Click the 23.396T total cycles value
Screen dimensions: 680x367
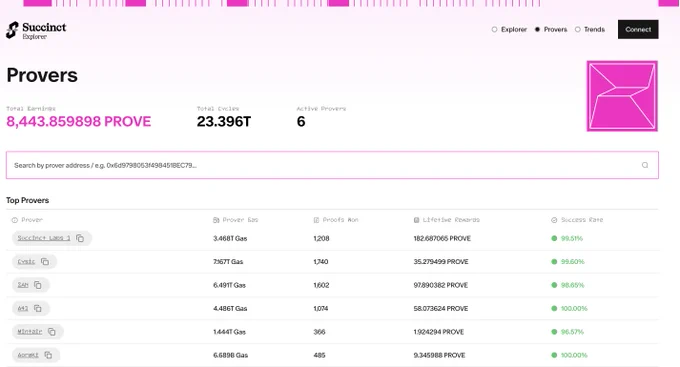pyautogui.click(x=224, y=121)
